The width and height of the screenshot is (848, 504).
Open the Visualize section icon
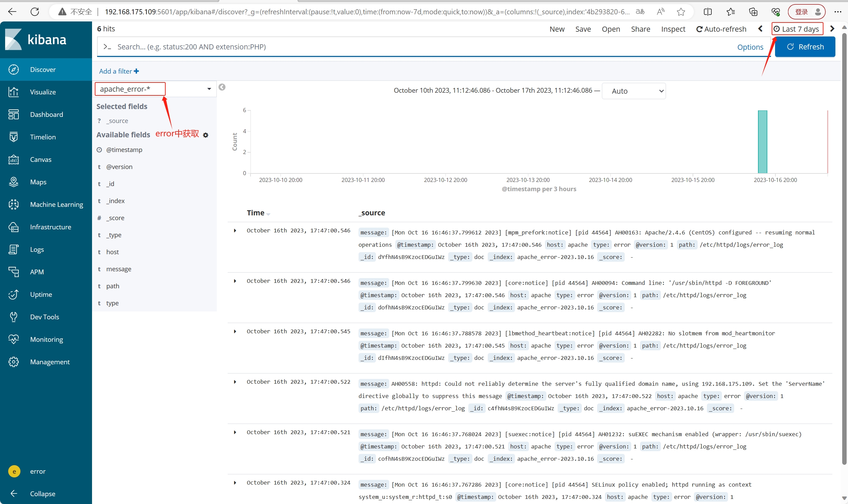14,92
